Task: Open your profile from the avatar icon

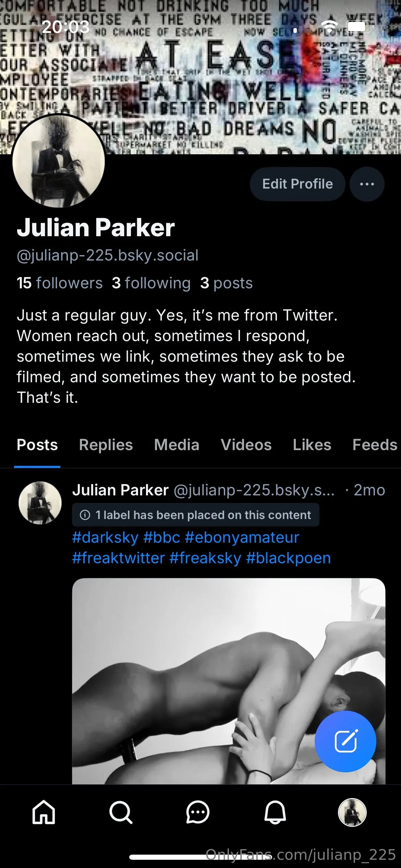Action: (x=352, y=812)
